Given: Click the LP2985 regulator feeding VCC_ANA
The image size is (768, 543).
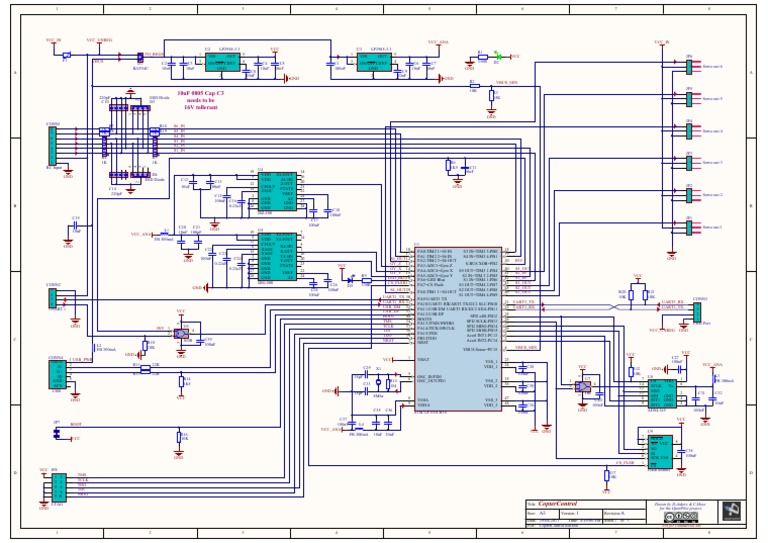Looking at the screenshot, I should coord(374,62).
